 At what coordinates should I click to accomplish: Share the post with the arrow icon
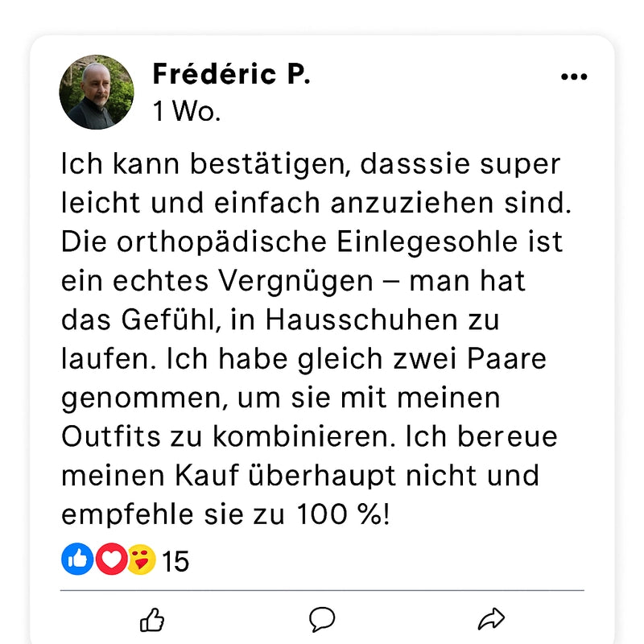[491, 619]
